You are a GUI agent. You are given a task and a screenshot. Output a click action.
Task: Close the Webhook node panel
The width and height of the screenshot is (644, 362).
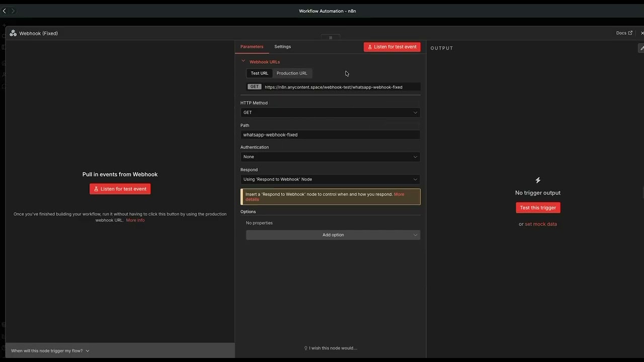tap(642, 33)
